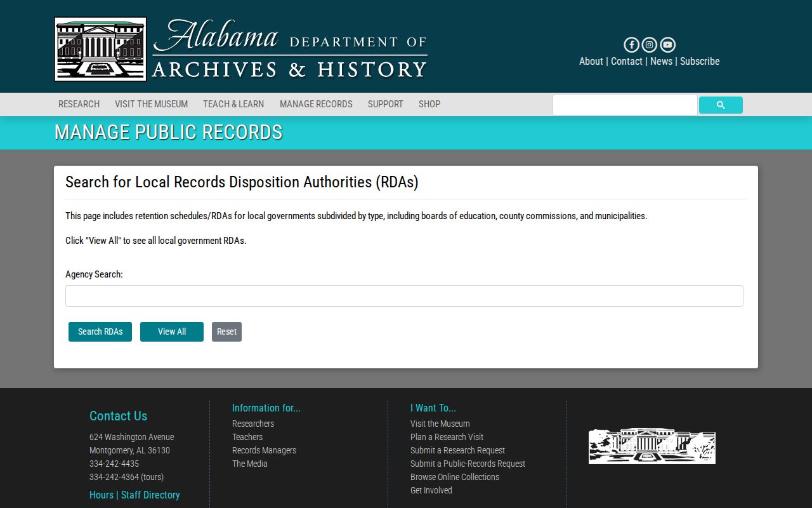812x508 pixels.
Task: Click the Montgomery, AL 36130 address line
Action: [129, 450]
